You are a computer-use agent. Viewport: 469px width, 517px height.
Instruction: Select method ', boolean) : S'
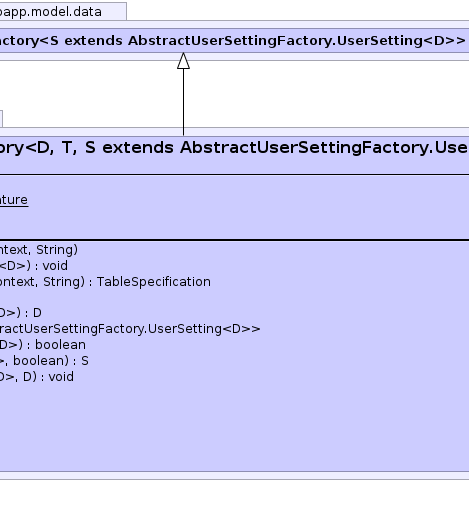pos(44,361)
